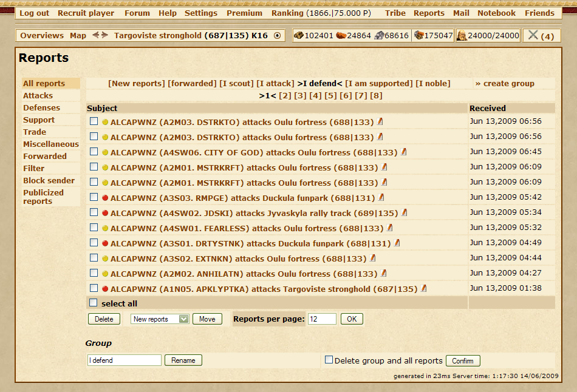Viewport: 577px width, 392px height.
Task: Click the population villager icon
Action: pos(462,36)
